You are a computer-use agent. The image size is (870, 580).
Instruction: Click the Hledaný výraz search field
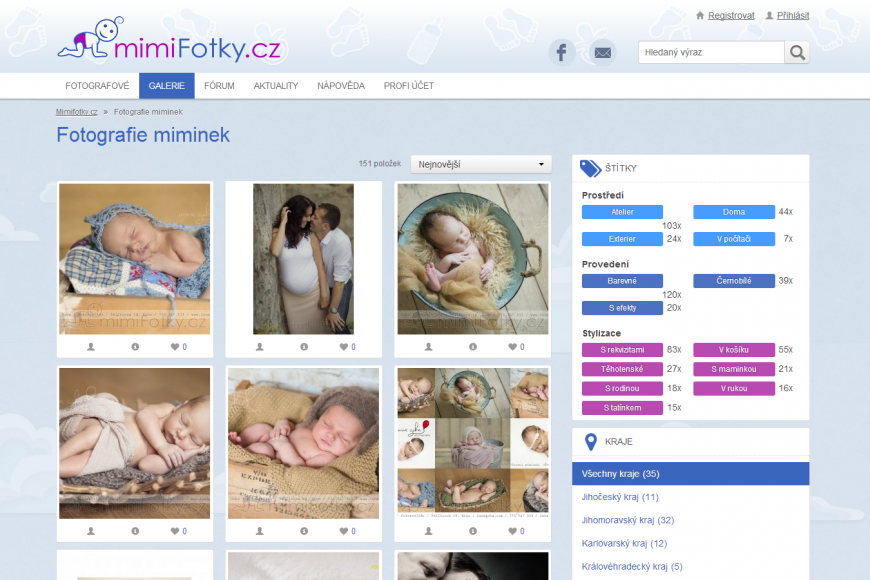pyautogui.click(x=711, y=53)
